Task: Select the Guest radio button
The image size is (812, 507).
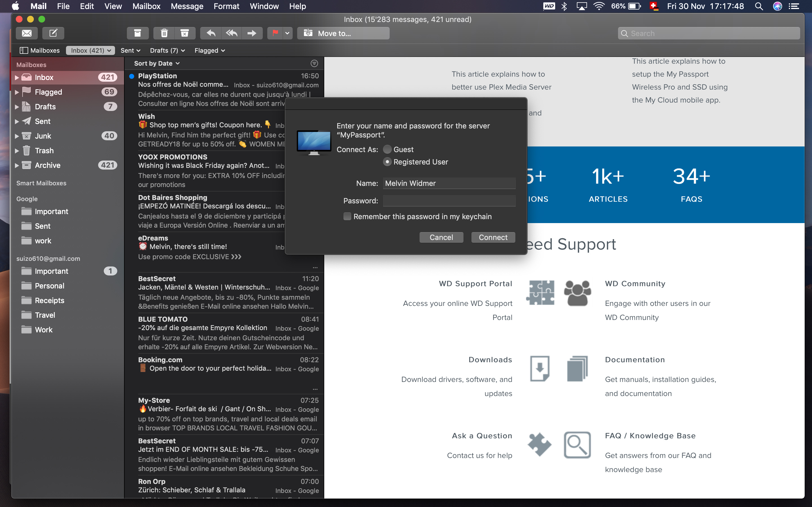Action: (387, 149)
